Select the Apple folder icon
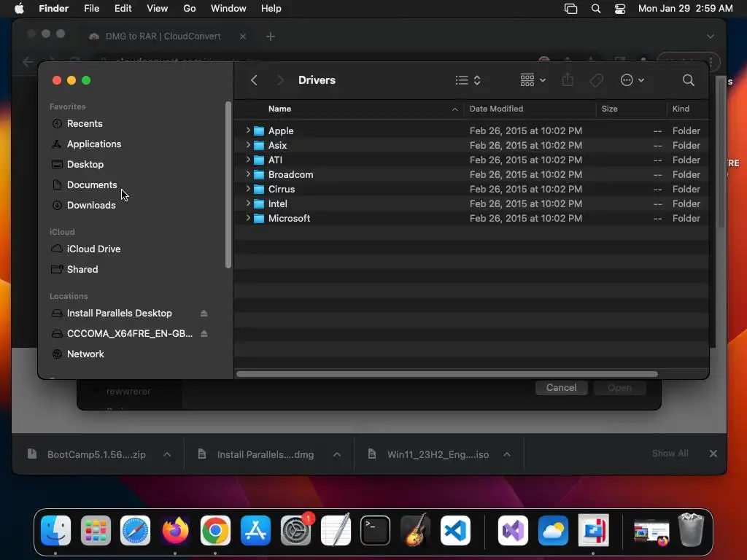 point(259,131)
